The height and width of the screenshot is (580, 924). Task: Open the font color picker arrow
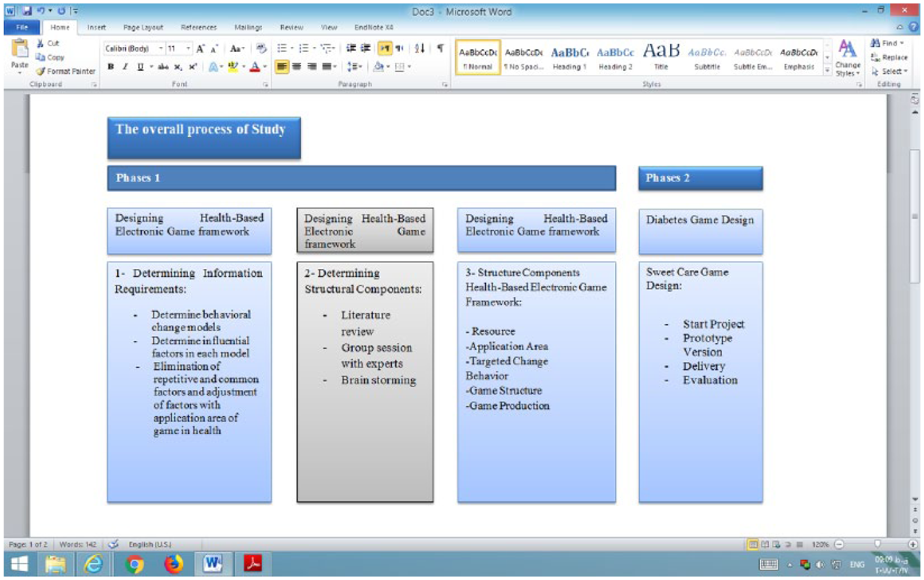[x=265, y=67]
